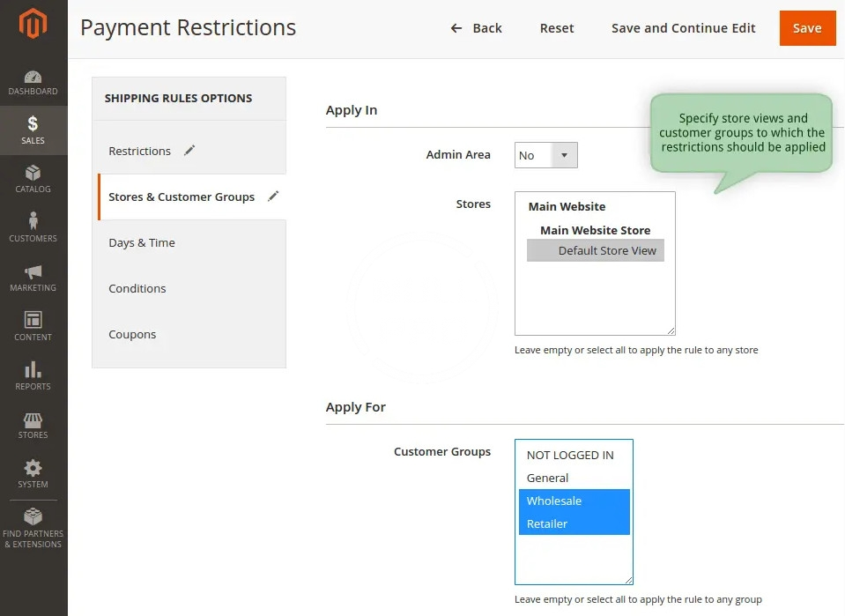Click the pencil icon beside Restrictions
845x616 pixels.
click(x=189, y=151)
